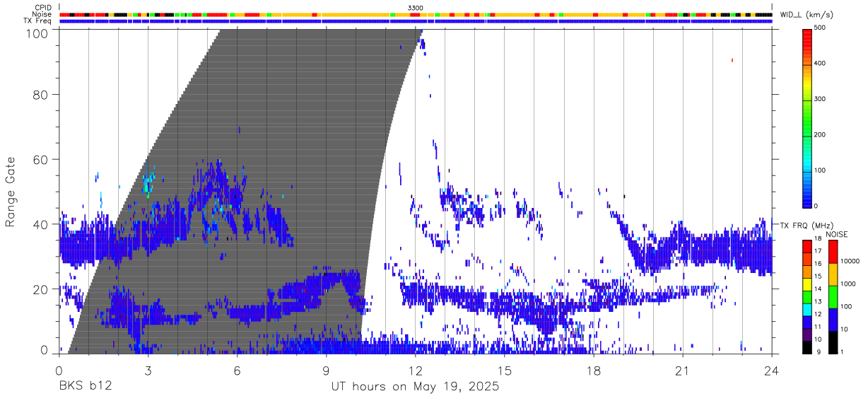Viewport: 868px width, 401px height.
Task: Click the 'CPID' row label
Action: [x=44, y=8]
